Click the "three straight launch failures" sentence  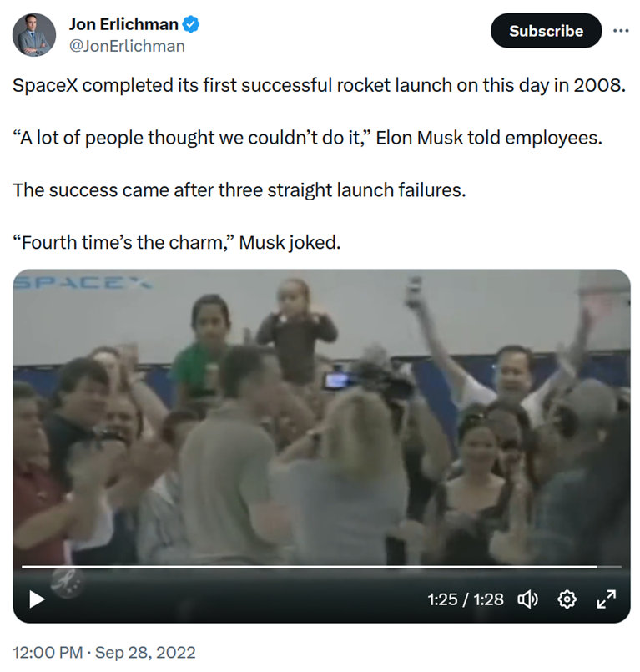pyautogui.click(x=239, y=190)
